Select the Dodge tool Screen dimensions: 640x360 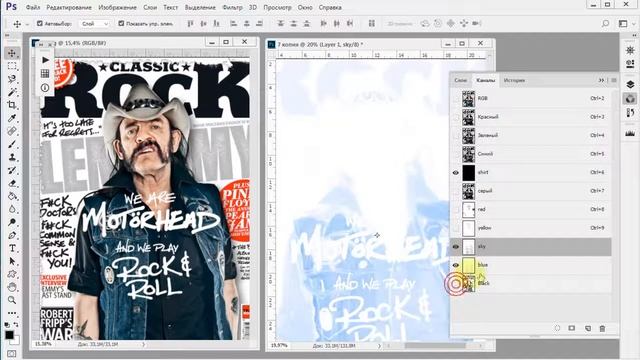[12, 222]
